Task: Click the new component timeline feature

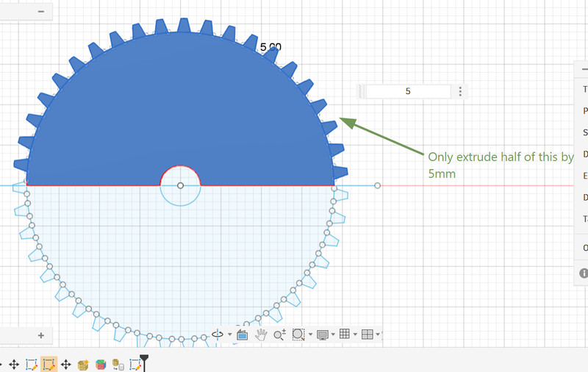Action: [x=83, y=365]
